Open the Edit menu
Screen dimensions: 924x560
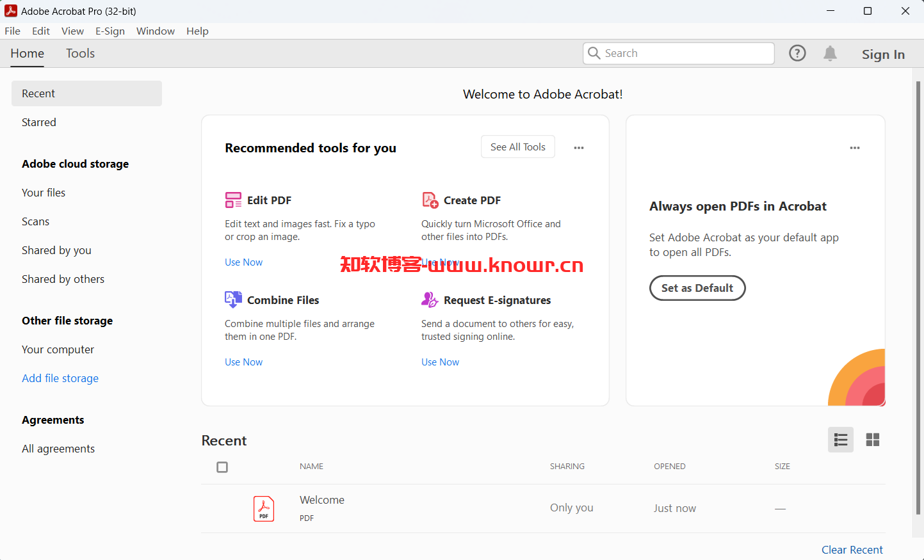point(41,31)
